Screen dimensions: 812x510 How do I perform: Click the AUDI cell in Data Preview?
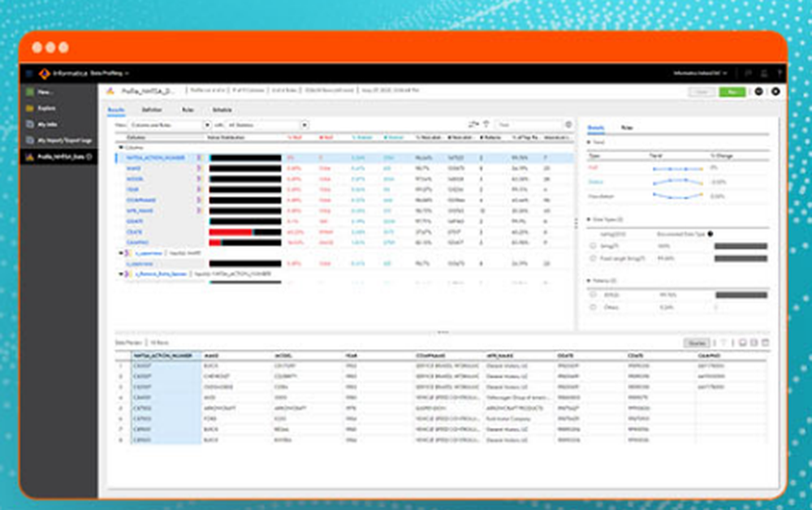(209, 398)
